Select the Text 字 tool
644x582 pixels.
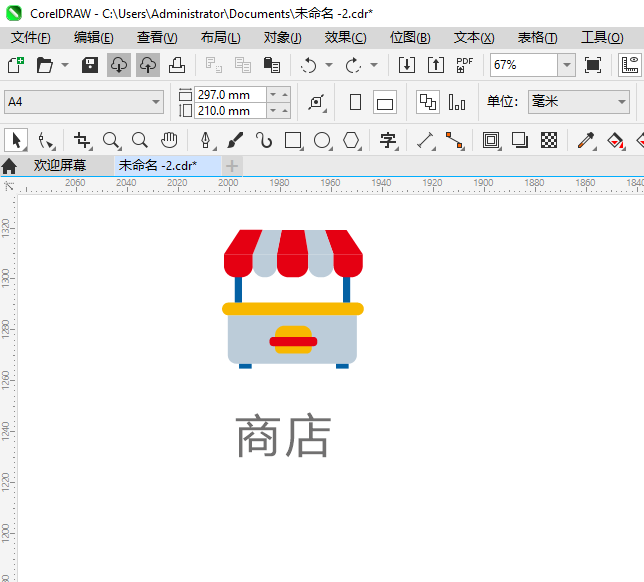coord(389,140)
